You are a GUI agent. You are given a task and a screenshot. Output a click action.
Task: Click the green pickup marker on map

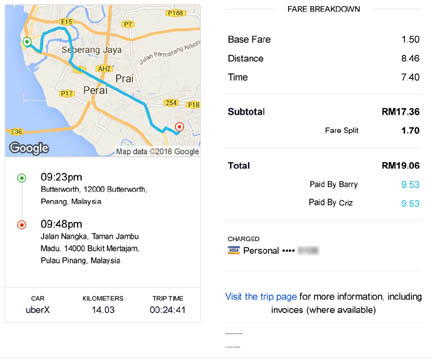point(27,42)
